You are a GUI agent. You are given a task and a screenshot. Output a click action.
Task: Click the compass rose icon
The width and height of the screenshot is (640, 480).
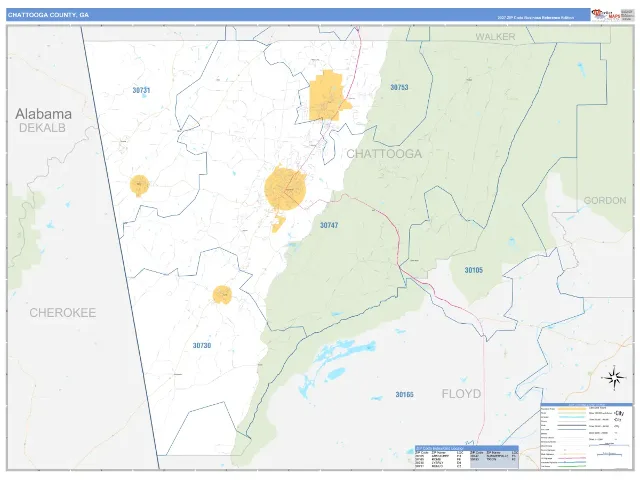pyautogui.click(x=614, y=378)
